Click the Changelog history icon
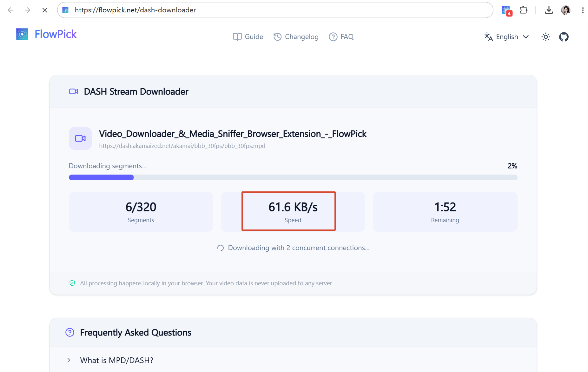The width and height of the screenshot is (588, 372). (x=278, y=37)
